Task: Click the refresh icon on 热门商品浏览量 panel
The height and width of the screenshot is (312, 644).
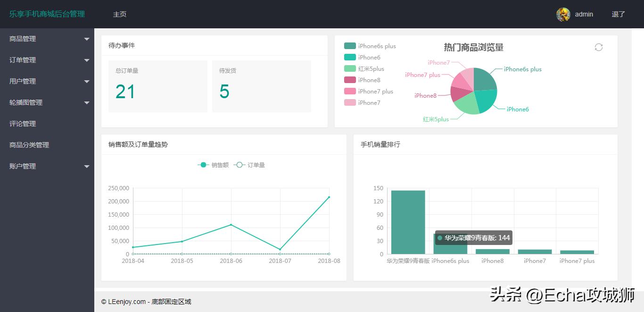Action: tap(599, 47)
